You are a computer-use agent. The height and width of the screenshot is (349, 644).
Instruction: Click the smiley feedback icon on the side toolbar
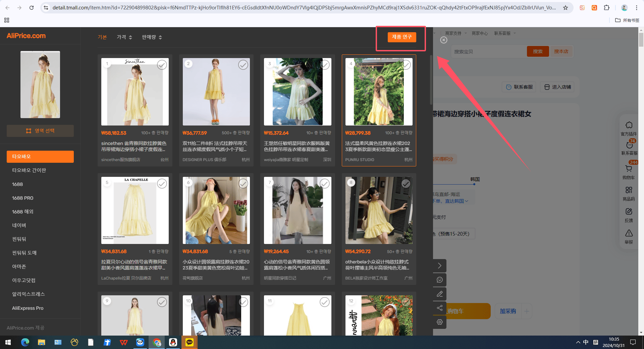[440, 280]
